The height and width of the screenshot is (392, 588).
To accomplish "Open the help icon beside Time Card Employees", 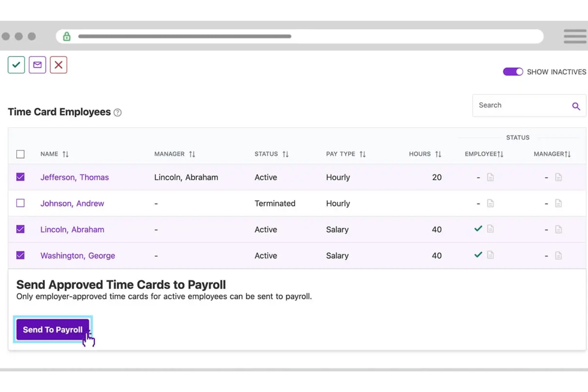I will point(118,112).
